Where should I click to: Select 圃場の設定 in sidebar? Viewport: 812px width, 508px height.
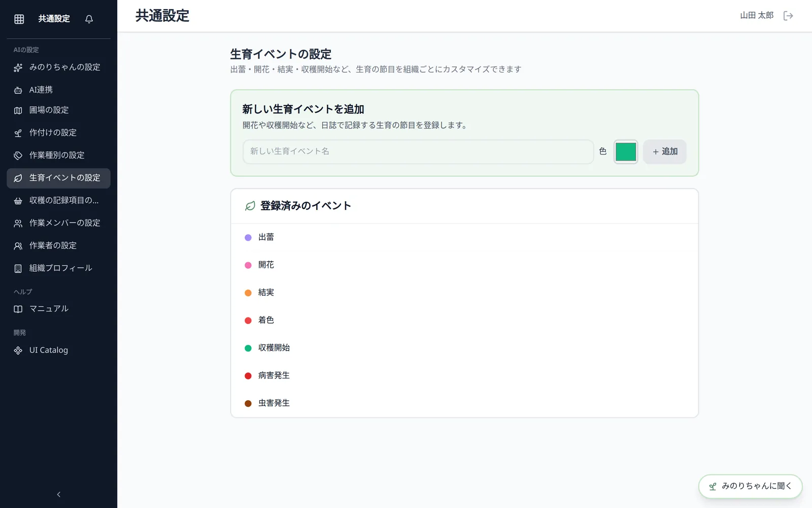point(58,110)
